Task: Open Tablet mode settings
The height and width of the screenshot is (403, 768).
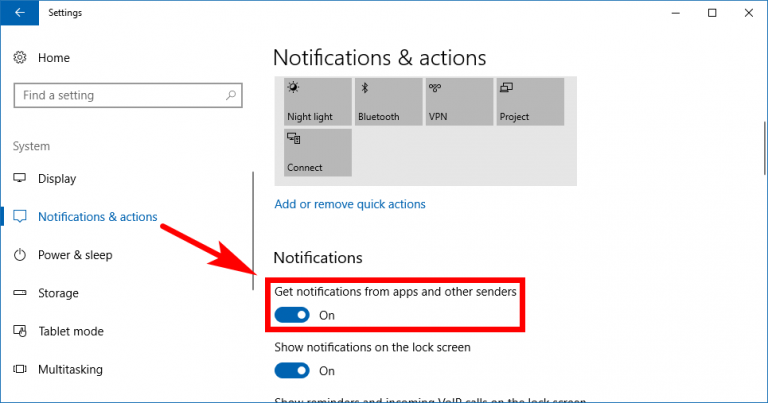Action: [71, 332]
